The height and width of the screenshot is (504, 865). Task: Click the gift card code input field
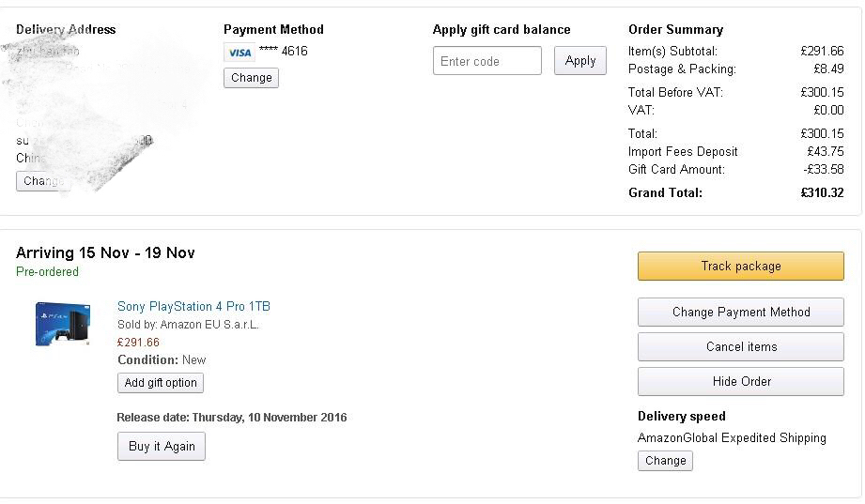tap(487, 61)
